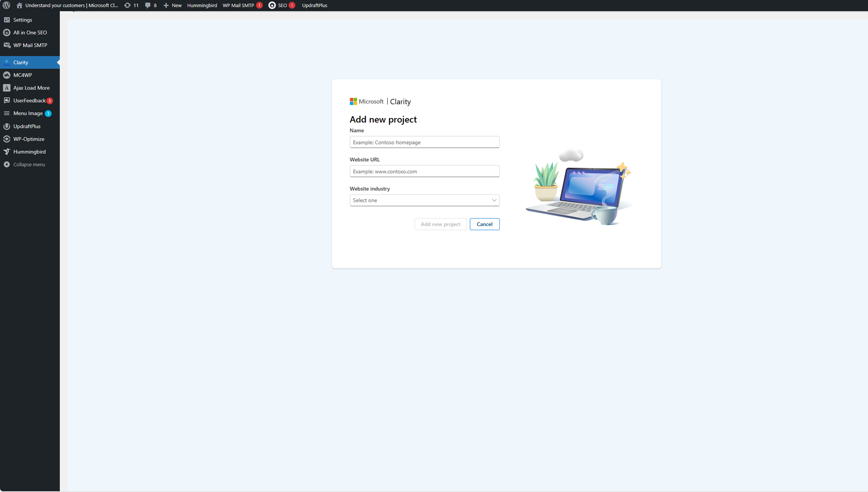Click the WP Mail SMTP envelope icon
Viewport: 868px width, 492px height.
pos(6,45)
